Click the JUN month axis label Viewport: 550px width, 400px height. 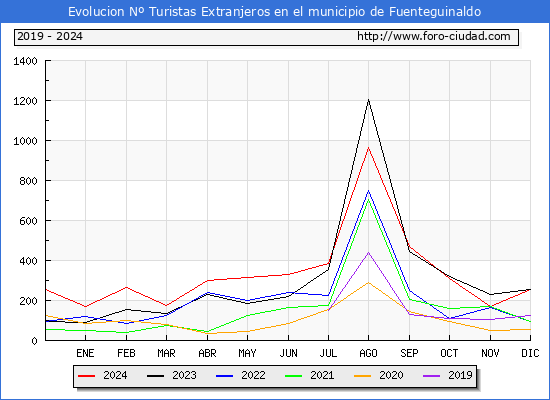point(288,353)
